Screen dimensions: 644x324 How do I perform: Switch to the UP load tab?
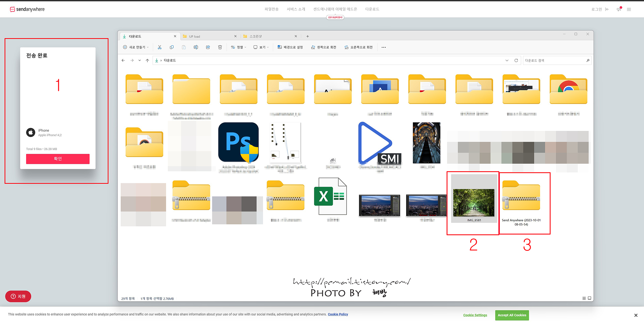[x=206, y=36]
